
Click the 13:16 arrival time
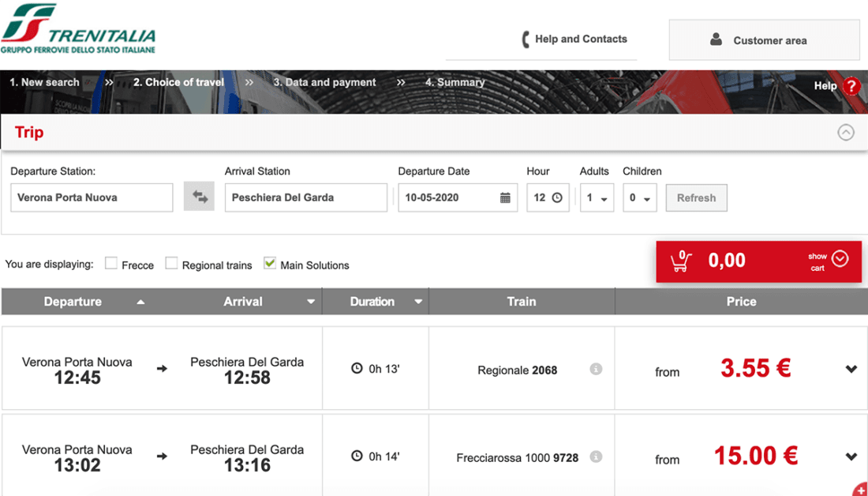coord(247,465)
